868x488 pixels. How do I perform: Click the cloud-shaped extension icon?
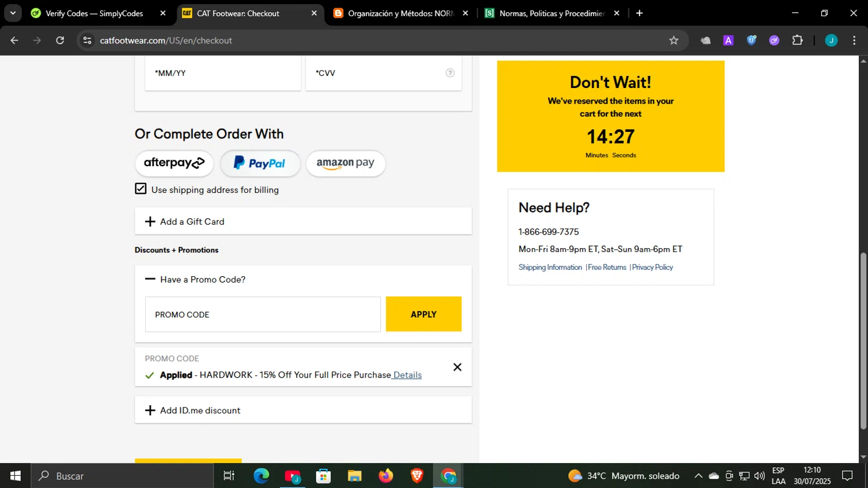(705, 41)
